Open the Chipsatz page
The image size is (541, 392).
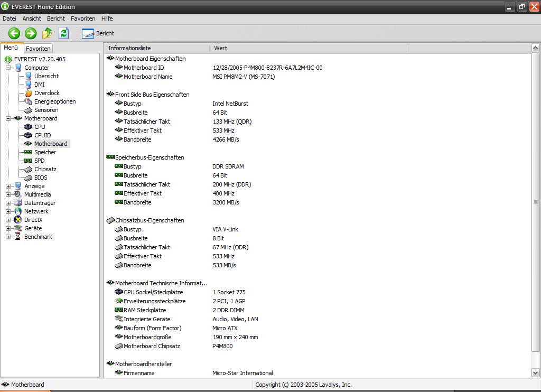45,169
